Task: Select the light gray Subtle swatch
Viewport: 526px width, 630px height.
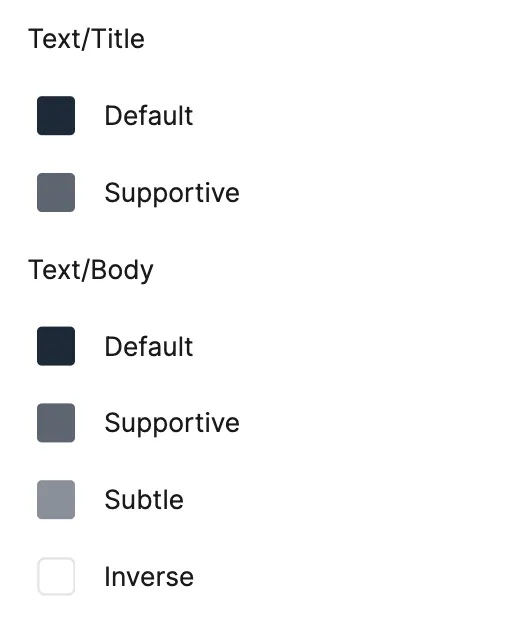Action: [x=56, y=499]
